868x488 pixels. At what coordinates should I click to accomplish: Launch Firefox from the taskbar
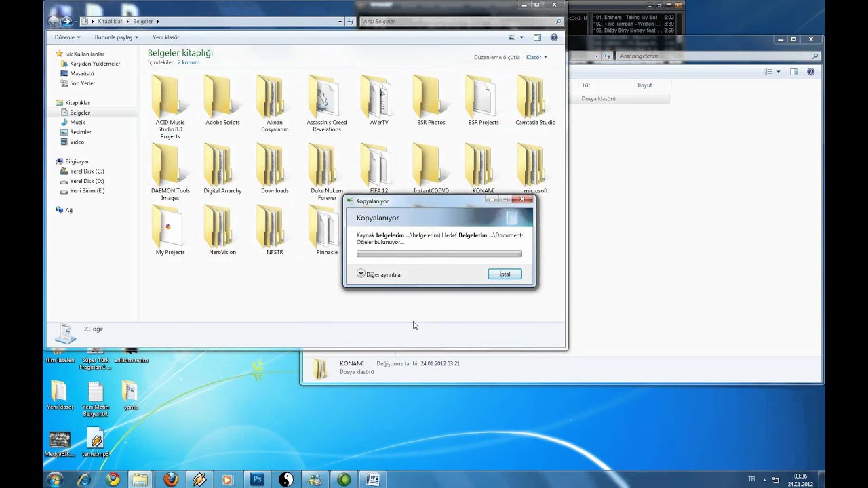(171, 479)
